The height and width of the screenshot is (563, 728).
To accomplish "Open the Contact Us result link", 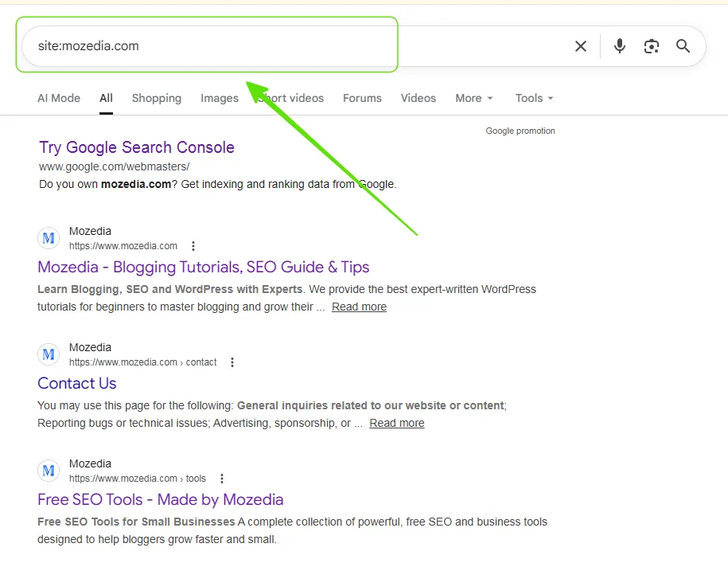I will click(77, 383).
